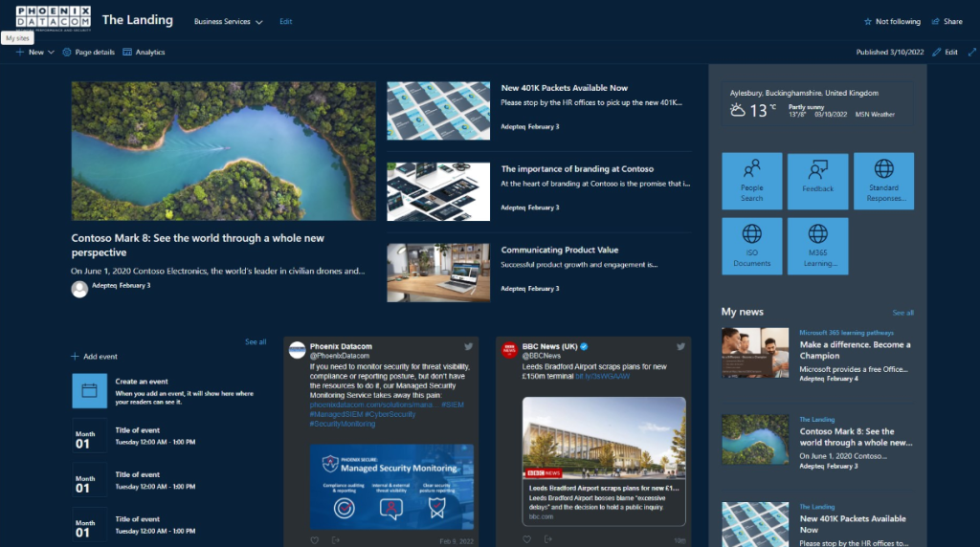
Task: Open the M365 Learning tile
Action: pos(817,246)
